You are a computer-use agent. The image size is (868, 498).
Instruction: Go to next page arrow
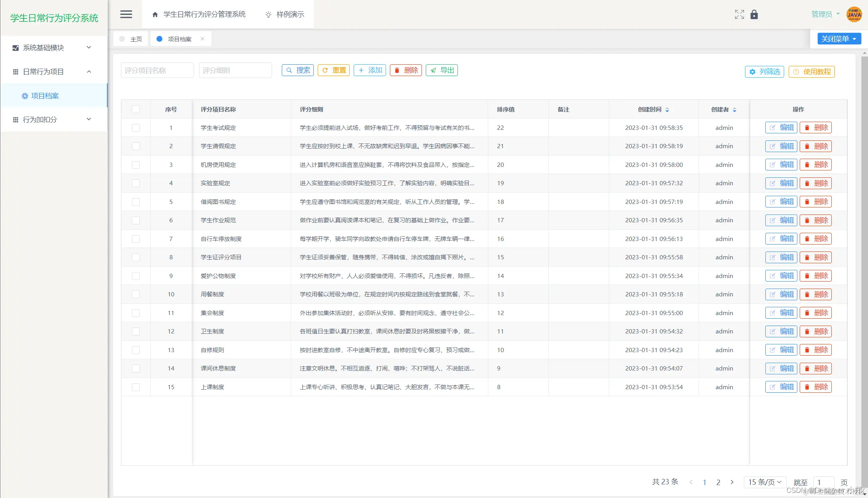point(732,482)
